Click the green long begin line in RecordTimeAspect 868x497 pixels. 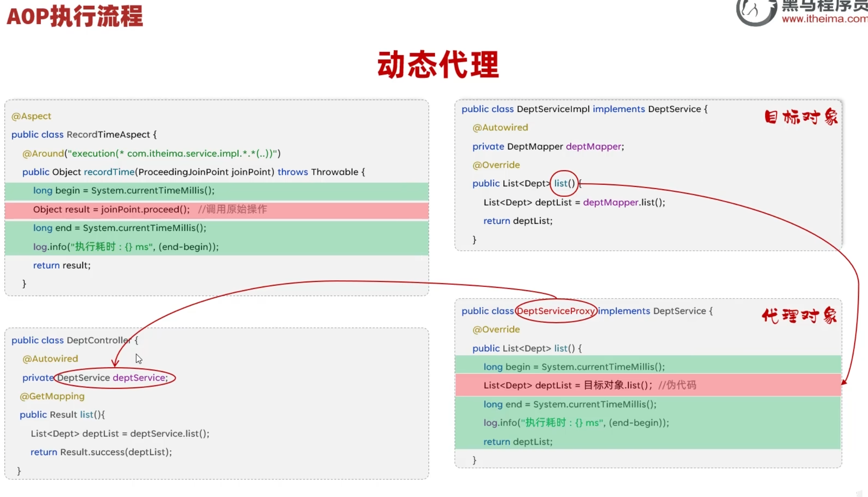[124, 191]
